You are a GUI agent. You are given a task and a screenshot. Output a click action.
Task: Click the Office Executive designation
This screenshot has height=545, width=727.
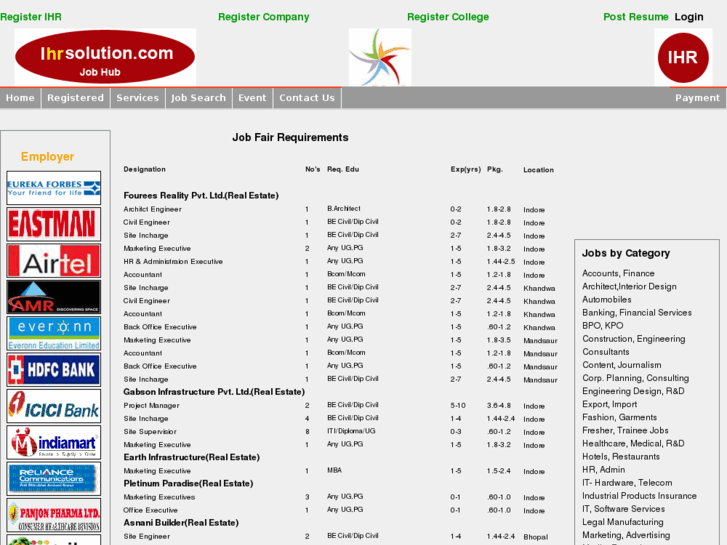[150, 510]
